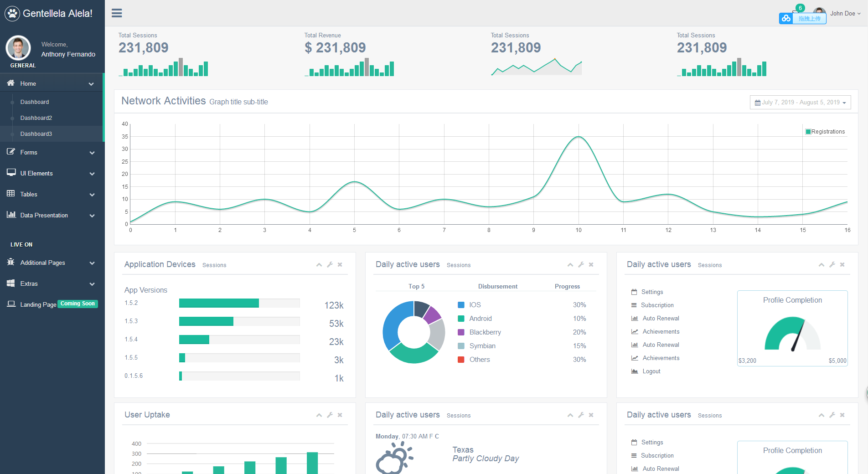Open the Dashboard2 menu item

point(36,118)
